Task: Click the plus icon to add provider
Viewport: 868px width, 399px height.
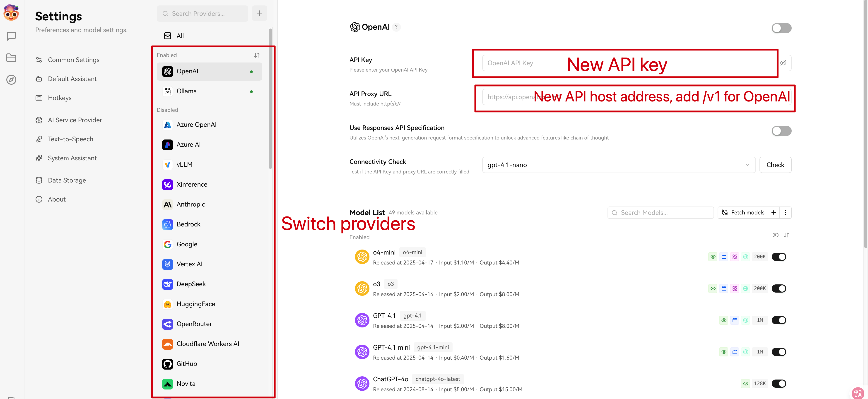Action: (259, 14)
